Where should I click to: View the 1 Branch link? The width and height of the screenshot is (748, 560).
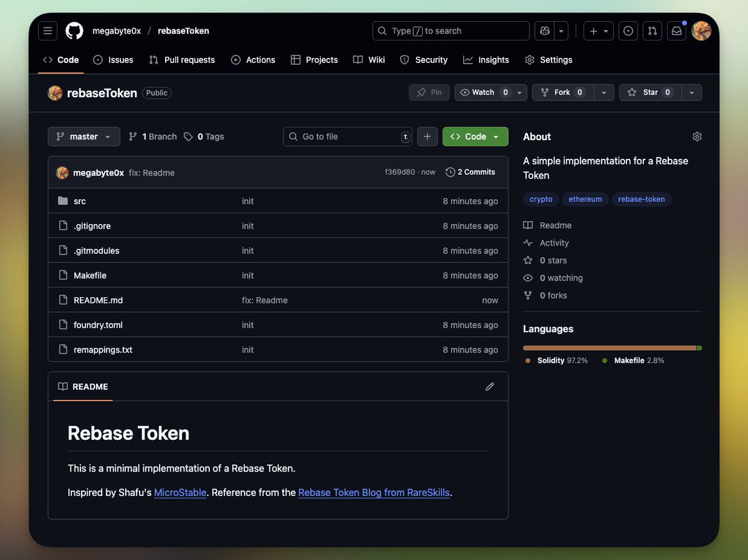pyautogui.click(x=153, y=136)
